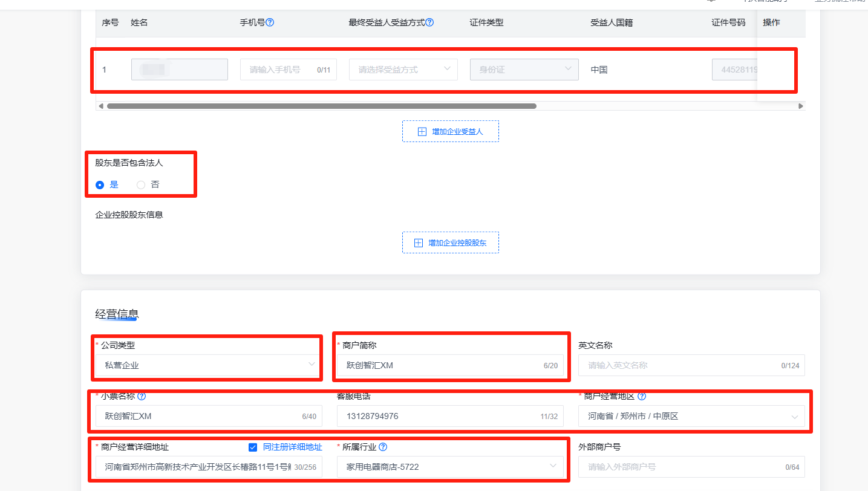Open 公司类型 dropdown showing 私营企业
The height and width of the screenshot is (491, 868).
(209, 365)
